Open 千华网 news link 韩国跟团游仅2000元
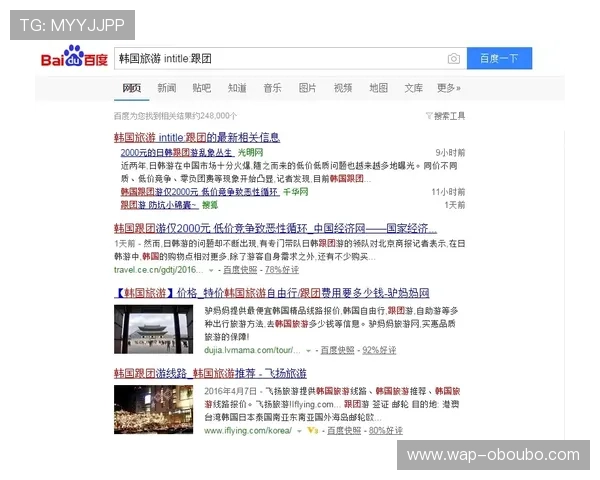The width and height of the screenshot is (600, 480). (x=200, y=192)
